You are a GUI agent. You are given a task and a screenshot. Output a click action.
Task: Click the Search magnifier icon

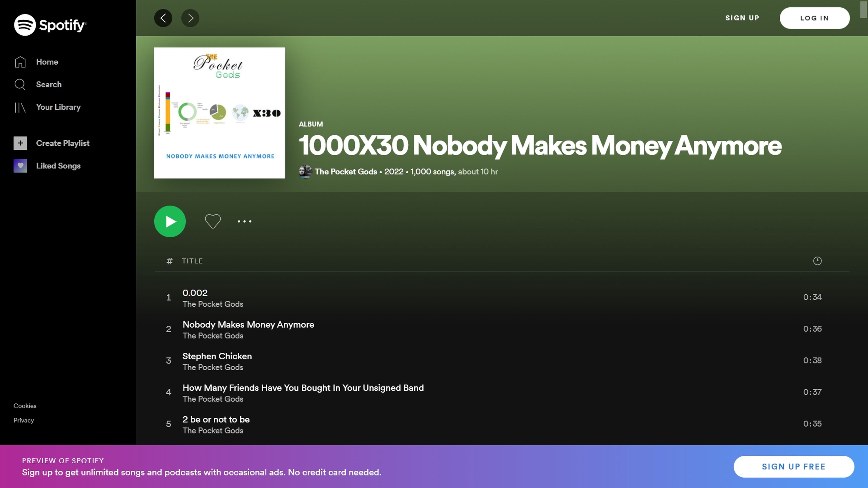pos(20,84)
